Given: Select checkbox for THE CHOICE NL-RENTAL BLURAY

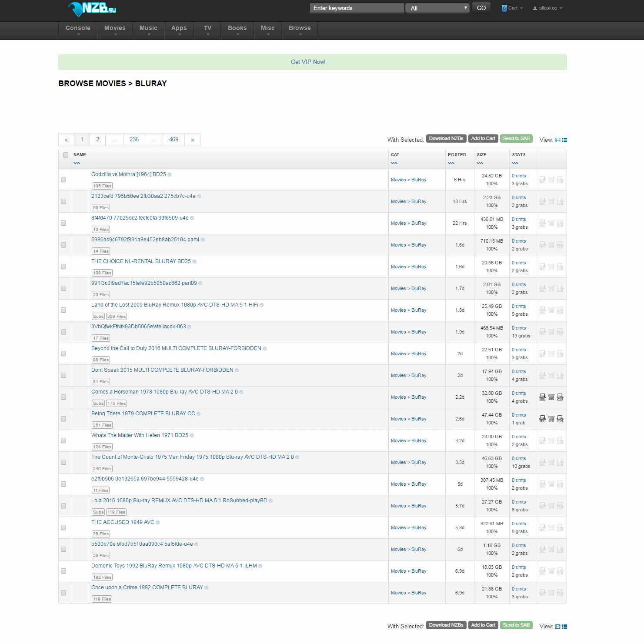Looking at the screenshot, I should (x=63, y=267).
